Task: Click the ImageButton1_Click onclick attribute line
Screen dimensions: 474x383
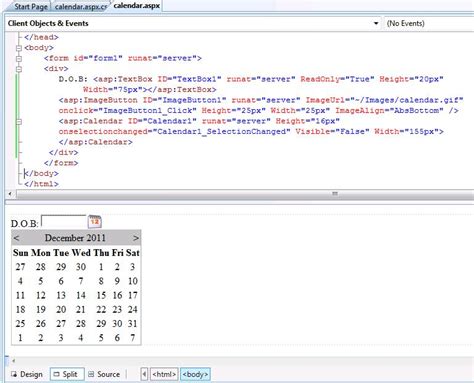Action: tap(259, 111)
